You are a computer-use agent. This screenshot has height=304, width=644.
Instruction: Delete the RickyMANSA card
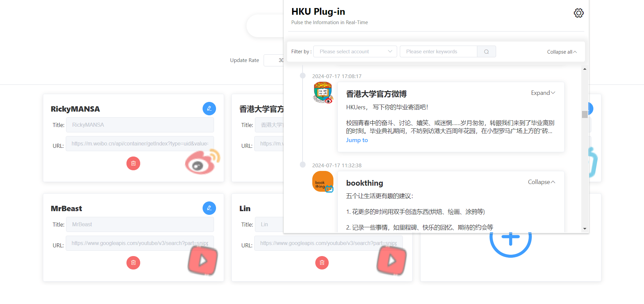click(133, 163)
